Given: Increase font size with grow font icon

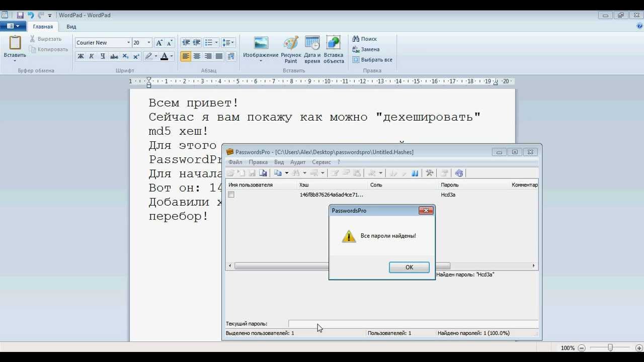Looking at the screenshot, I should click(159, 43).
